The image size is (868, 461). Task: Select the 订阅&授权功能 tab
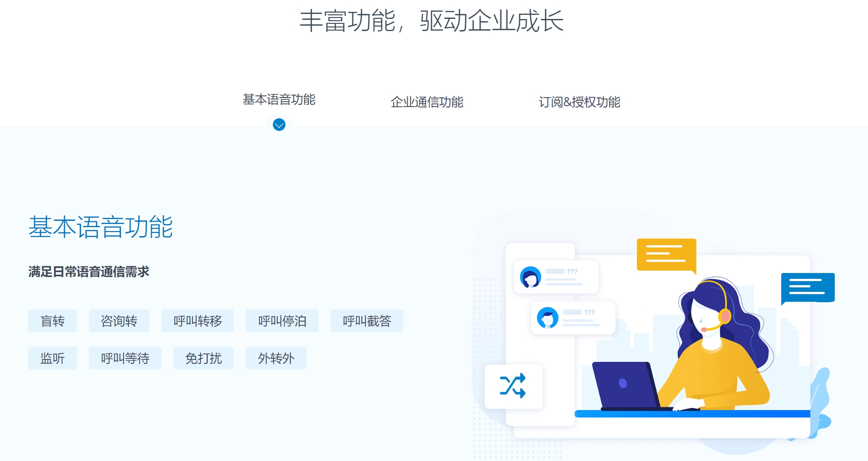579,102
